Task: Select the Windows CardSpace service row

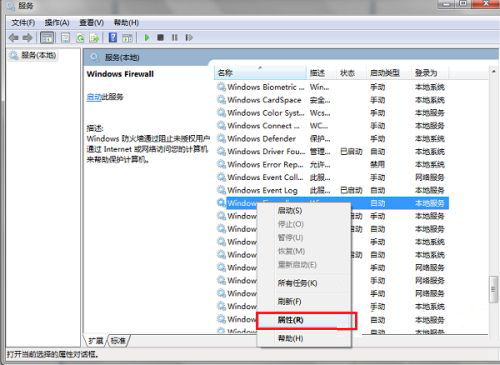Action: [332, 100]
